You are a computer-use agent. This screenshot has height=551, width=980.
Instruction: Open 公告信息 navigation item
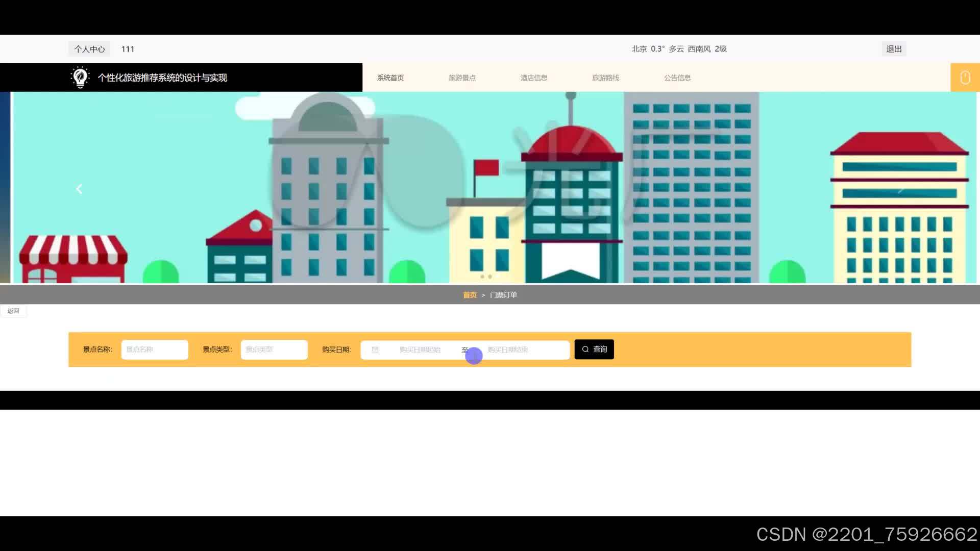[x=677, y=78]
